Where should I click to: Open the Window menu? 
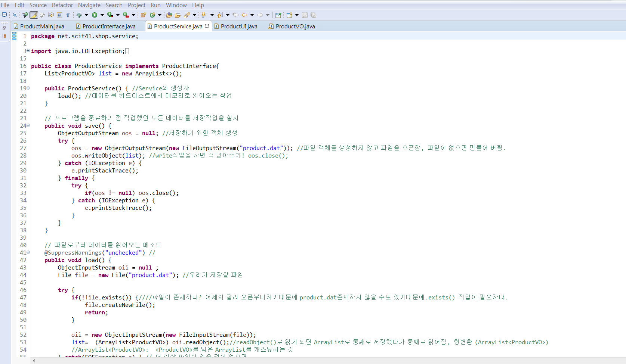[x=176, y=5]
